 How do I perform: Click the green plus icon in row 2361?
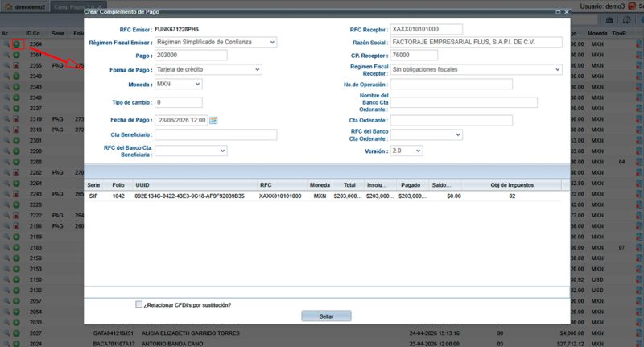tap(16, 55)
